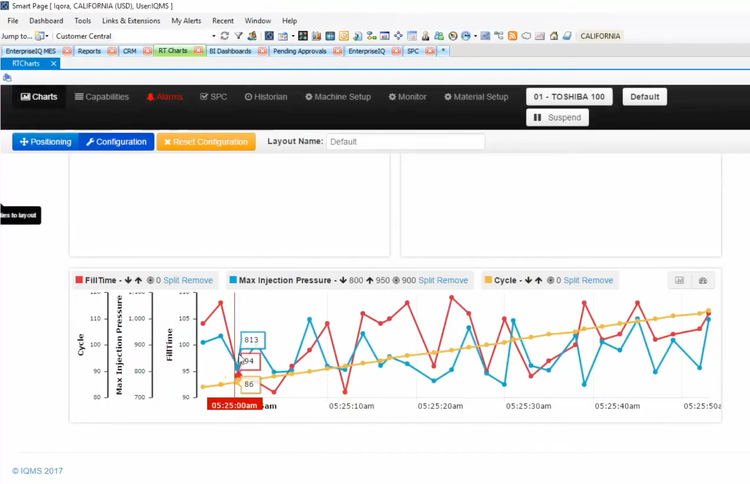Click the bar chart toolbar icon

(316, 36)
